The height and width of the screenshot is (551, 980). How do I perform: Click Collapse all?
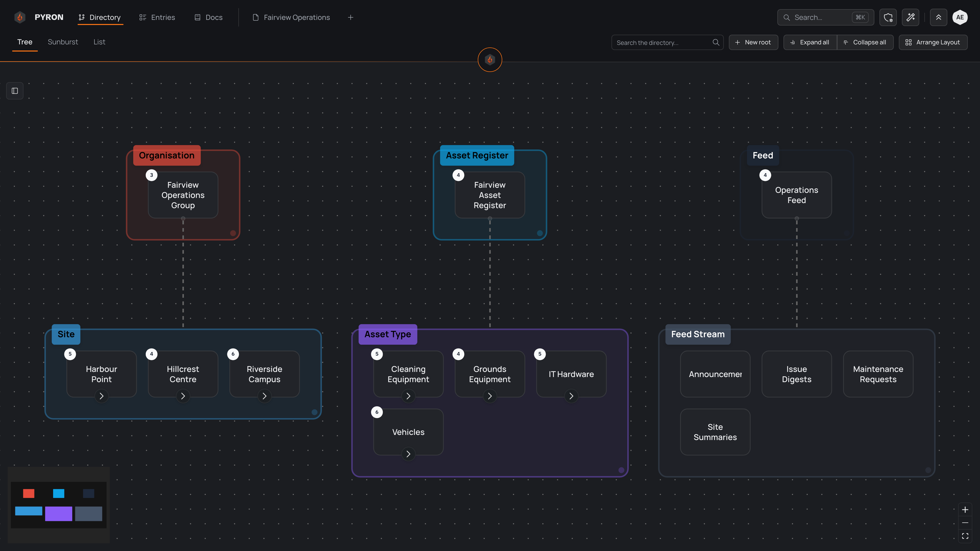(865, 42)
